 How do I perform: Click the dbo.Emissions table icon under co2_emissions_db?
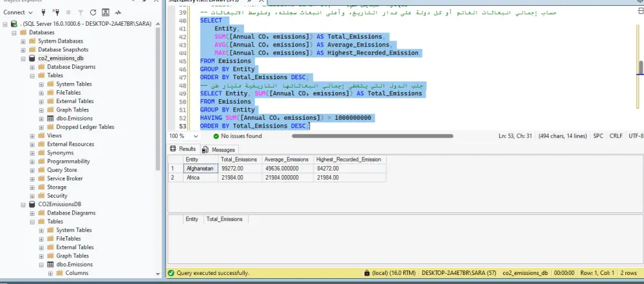coord(50,118)
